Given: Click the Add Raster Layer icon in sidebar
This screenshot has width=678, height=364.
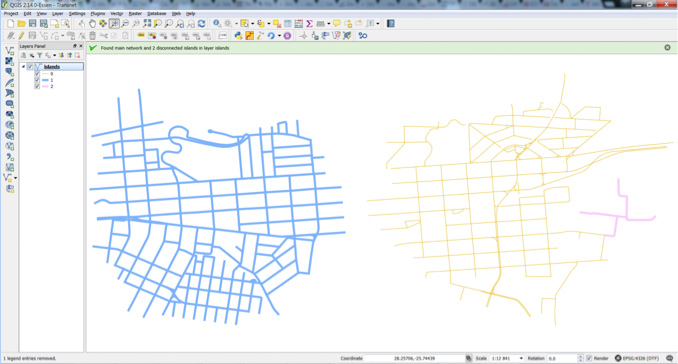Looking at the screenshot, I should 9,61.
